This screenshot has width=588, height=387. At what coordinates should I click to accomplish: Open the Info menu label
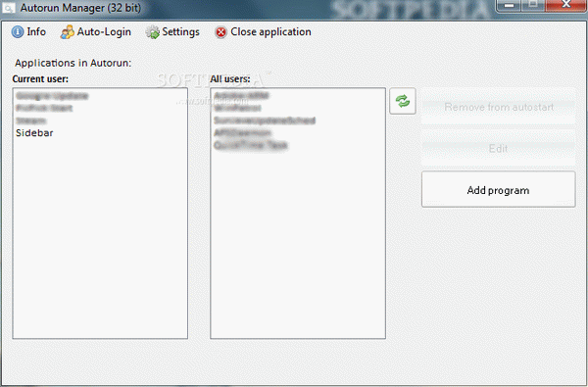pyautogui.click(x=36, y=32)
